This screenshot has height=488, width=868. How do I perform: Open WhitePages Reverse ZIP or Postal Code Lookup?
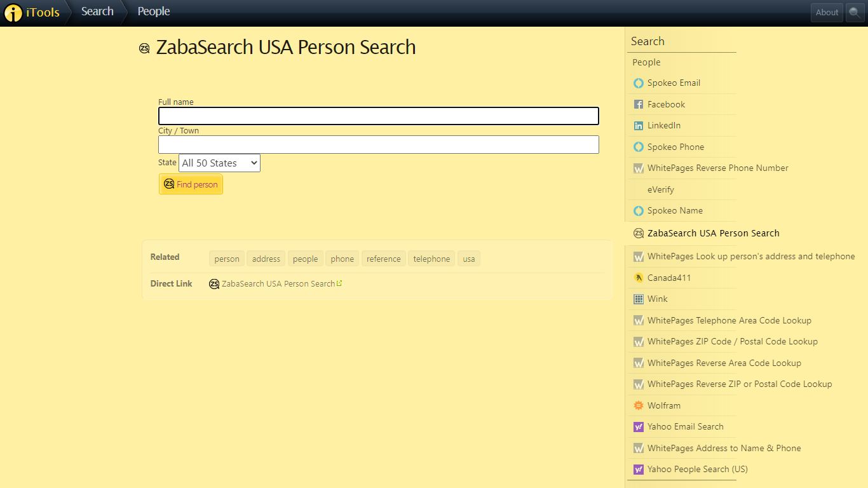pos(740,384)
